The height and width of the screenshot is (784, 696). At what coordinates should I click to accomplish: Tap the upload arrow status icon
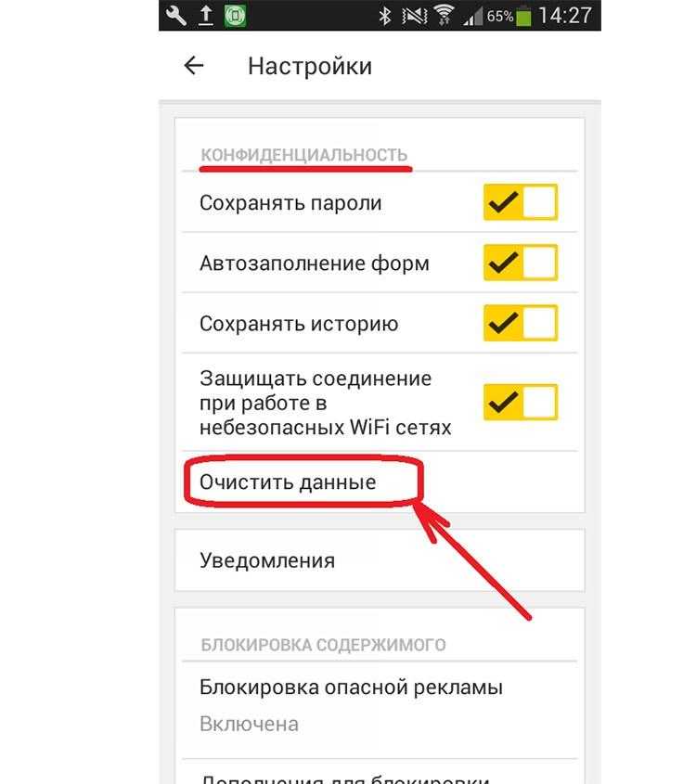205,16
